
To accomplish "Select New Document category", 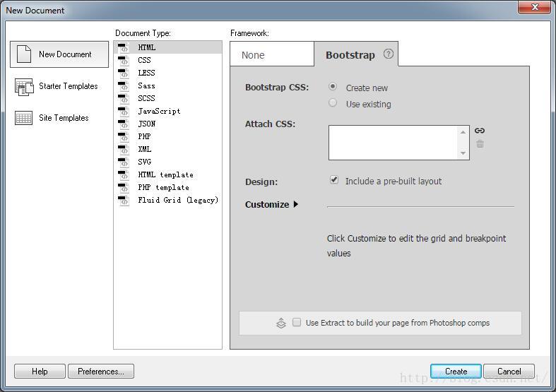I will [x=59, y=54].
